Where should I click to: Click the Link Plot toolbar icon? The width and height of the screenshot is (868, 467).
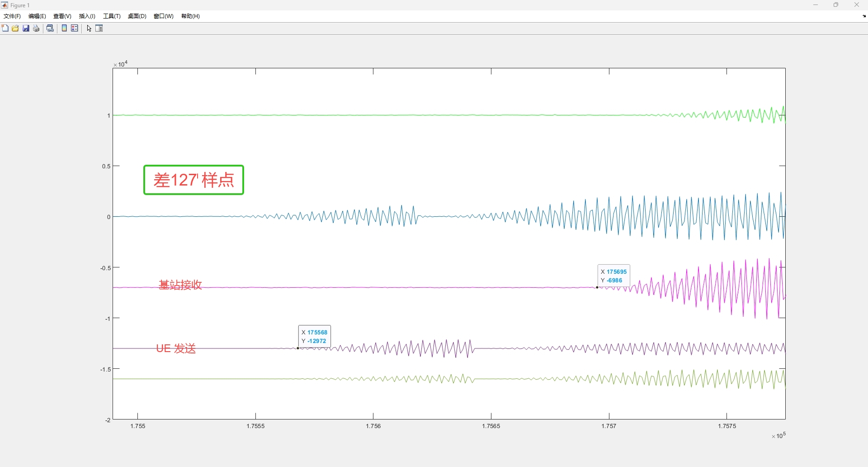click(x=50, y=29)
